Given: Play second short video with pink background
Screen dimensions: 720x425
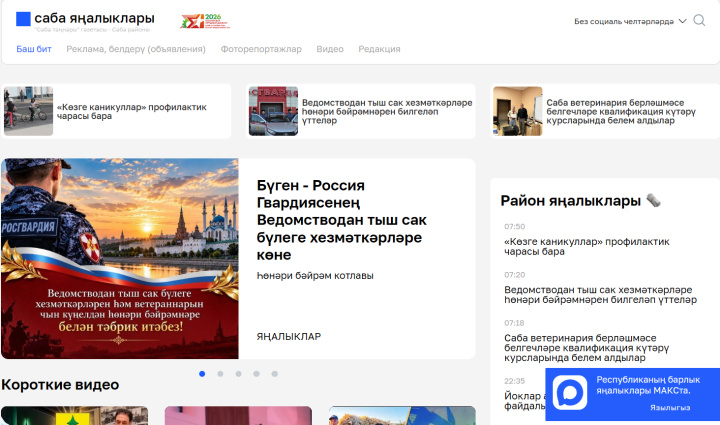Looking at the screenshot, I should click(238, 415).
